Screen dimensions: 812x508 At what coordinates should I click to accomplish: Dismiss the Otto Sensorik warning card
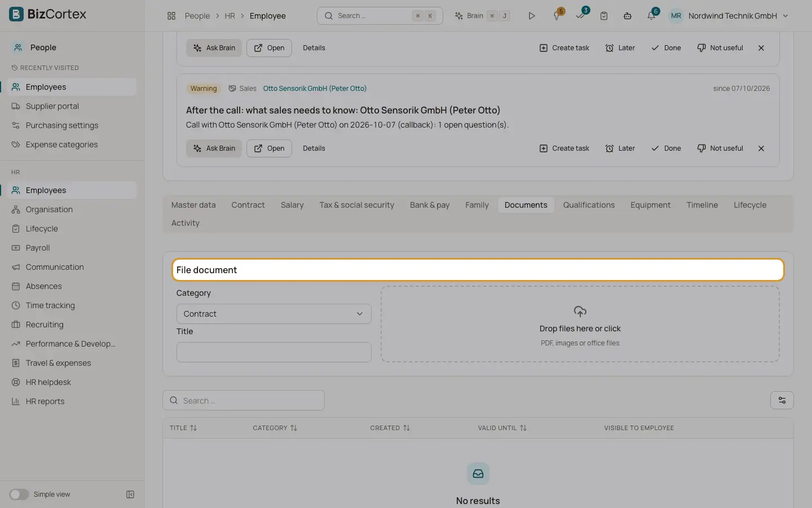pyautogui.click(x=761, y=148)
